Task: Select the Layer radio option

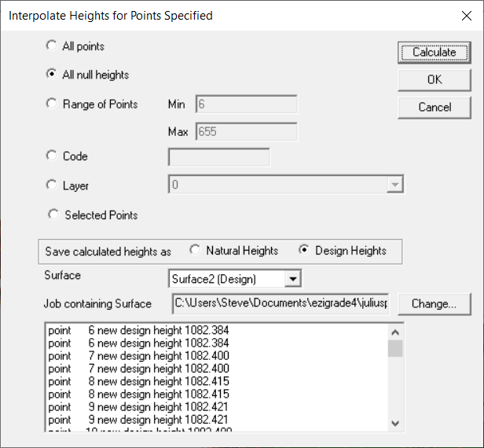Action: [52, 185]
